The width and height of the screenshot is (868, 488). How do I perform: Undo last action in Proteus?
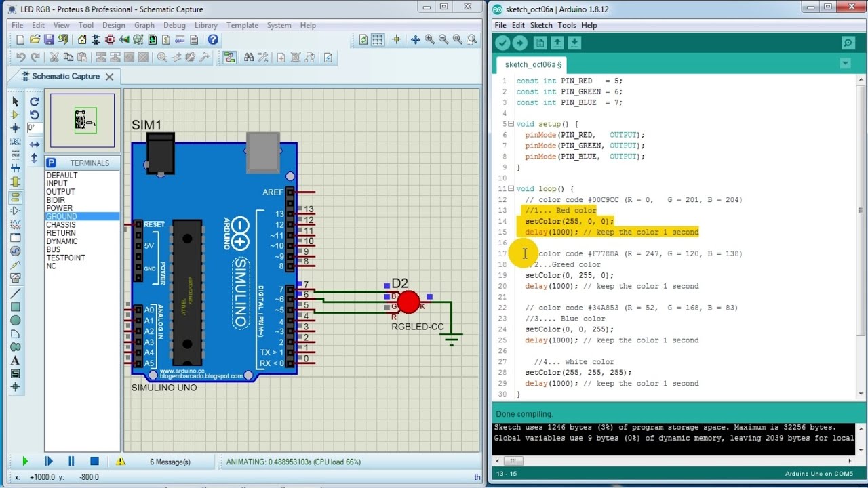[20, 58]
